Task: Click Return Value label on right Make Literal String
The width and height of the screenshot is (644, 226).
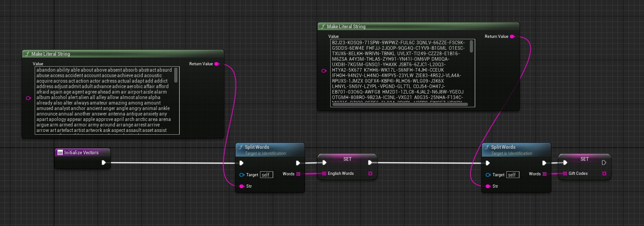Action: coord(496,37)
